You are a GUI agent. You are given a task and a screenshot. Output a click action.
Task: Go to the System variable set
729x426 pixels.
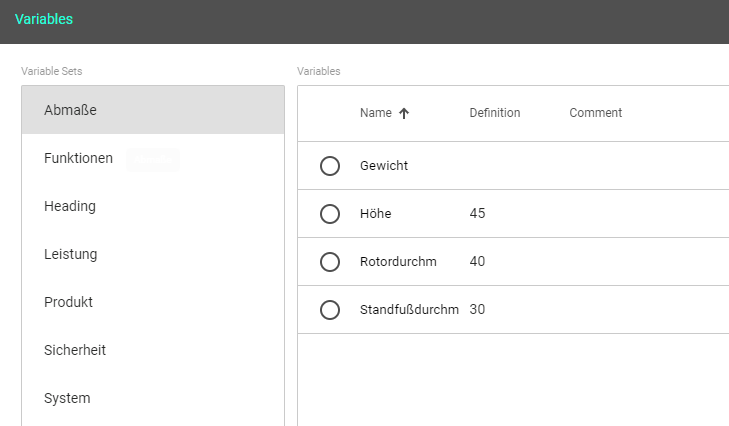[67, 398]
